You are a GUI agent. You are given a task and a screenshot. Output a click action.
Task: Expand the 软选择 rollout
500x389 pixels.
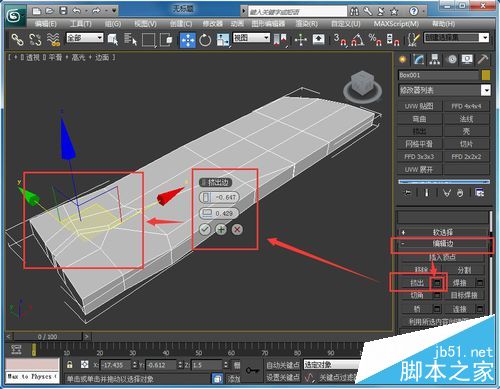443,232
